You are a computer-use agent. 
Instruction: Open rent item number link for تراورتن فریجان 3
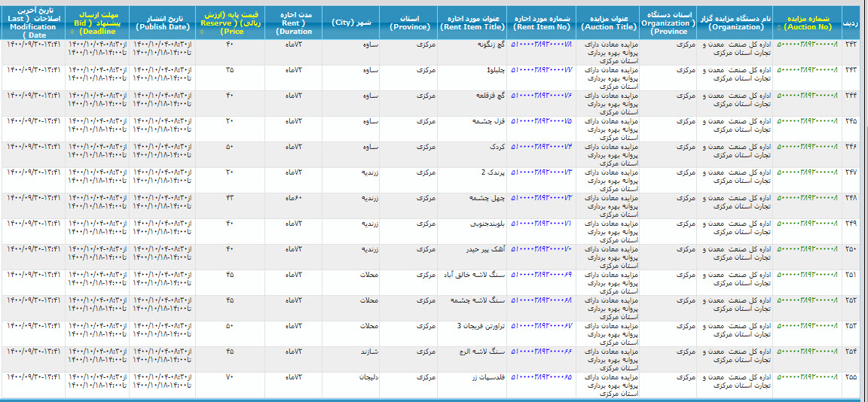pyautogui.click(x=542, y=326)
